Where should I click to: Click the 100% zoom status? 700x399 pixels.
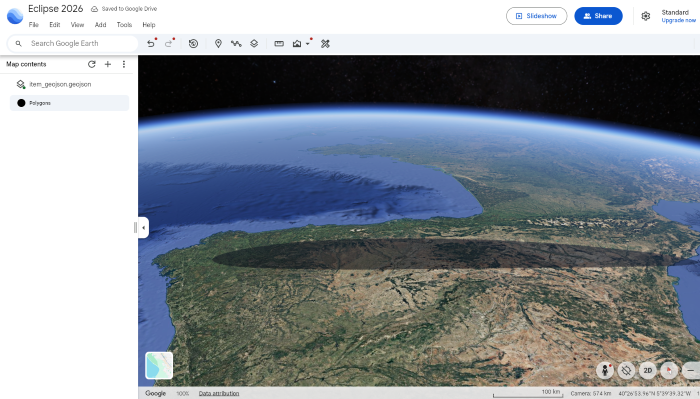click(x=182, y=394)
